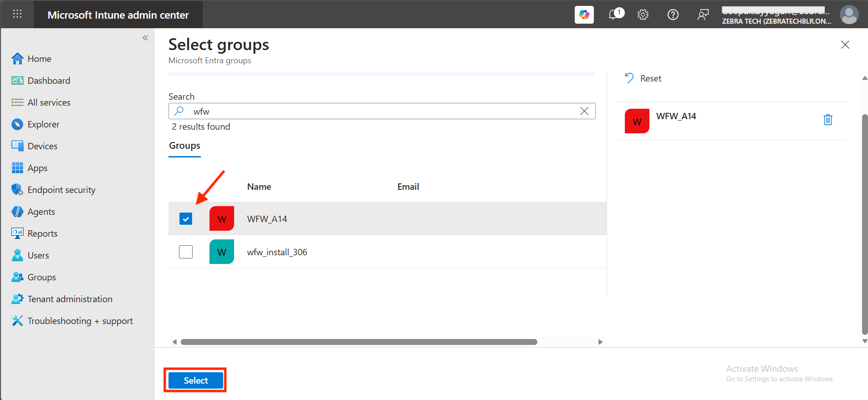
Task: Click the Dashboard icon in sidebar
Action: pyautogui.click(x=17, y=81)
